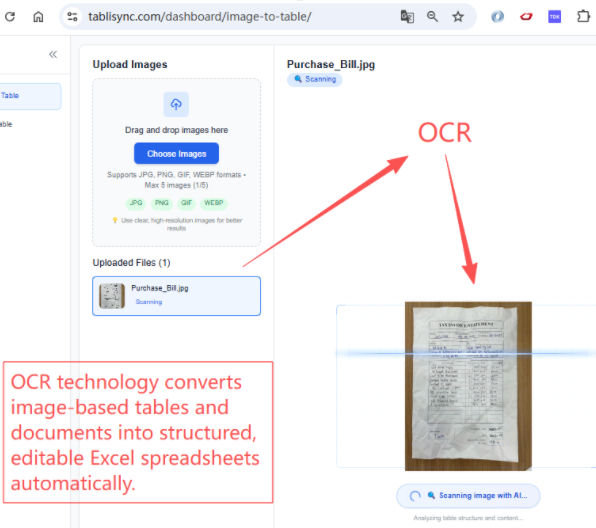This screenshot has height=528, width=596.
Task: Open the second sidebar item ending in 'able'
Action: 6,124
